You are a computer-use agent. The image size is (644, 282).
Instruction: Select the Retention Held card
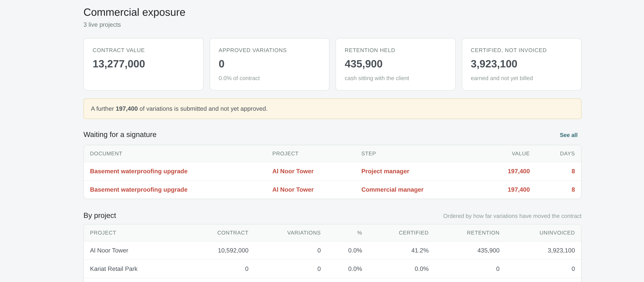click(x=395, y=64)
